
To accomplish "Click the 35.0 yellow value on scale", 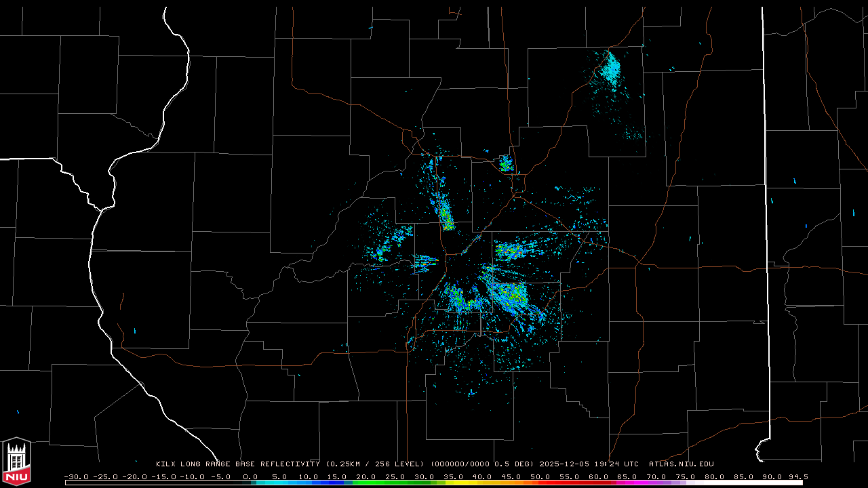I will pyautogui.click(x=453, y=476).
